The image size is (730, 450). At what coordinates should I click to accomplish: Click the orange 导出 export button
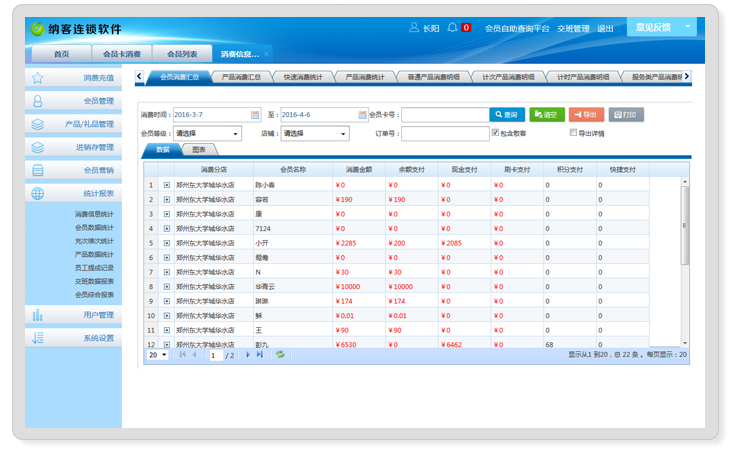586,115
